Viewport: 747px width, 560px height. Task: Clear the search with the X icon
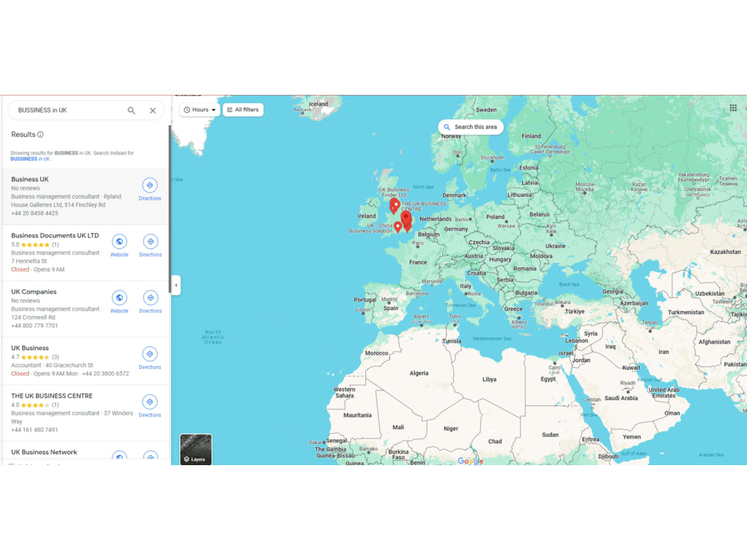[x=152, y=111]
